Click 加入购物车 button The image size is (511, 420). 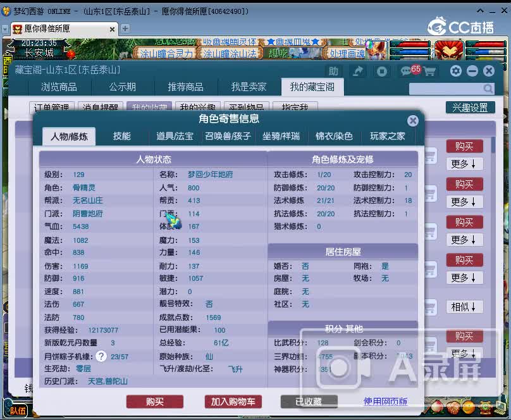pos(233,402)
